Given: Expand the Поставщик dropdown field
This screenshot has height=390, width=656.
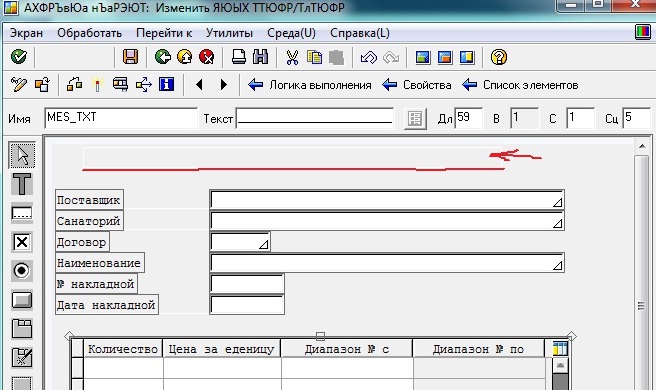Looking at the screenshot, I should tap(557, 203).
